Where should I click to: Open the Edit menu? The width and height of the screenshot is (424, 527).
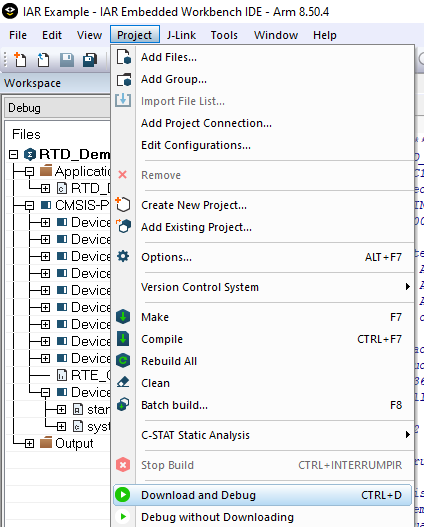coord(52,35)
